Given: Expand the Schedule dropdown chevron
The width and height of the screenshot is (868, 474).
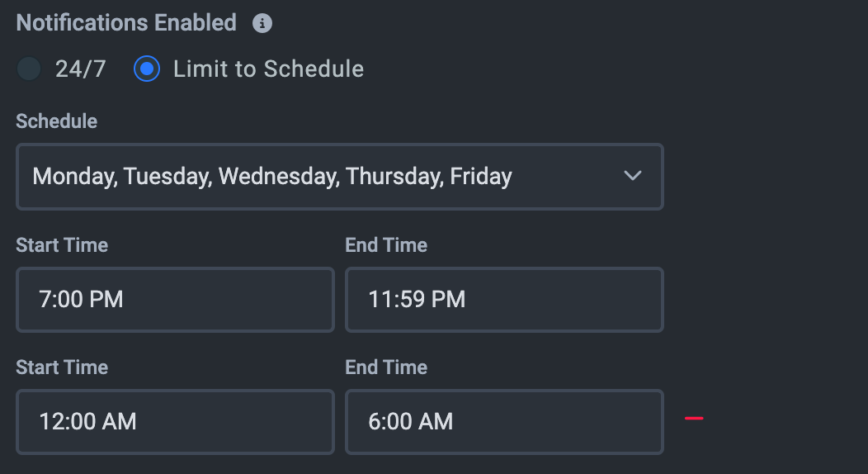Looking at the screenshot, I should [633, 176].
